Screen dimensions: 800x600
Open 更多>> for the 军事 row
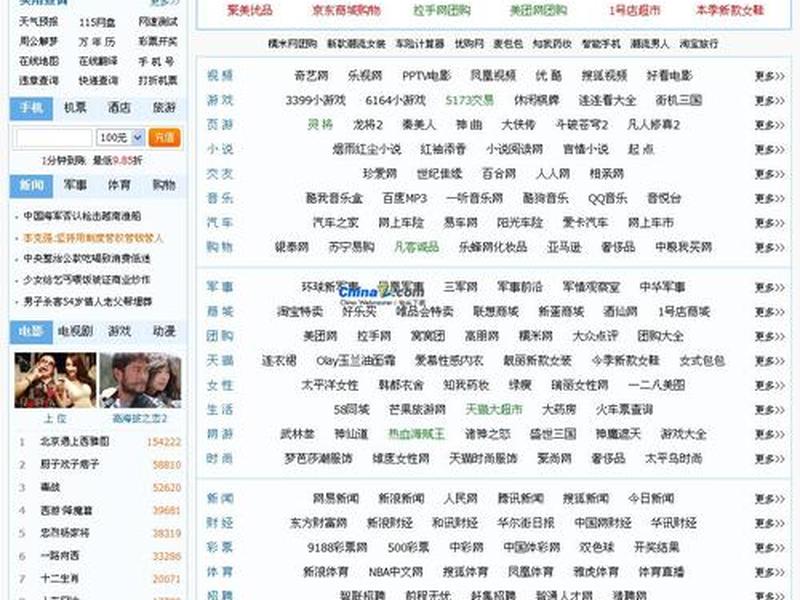click(769, 288)
